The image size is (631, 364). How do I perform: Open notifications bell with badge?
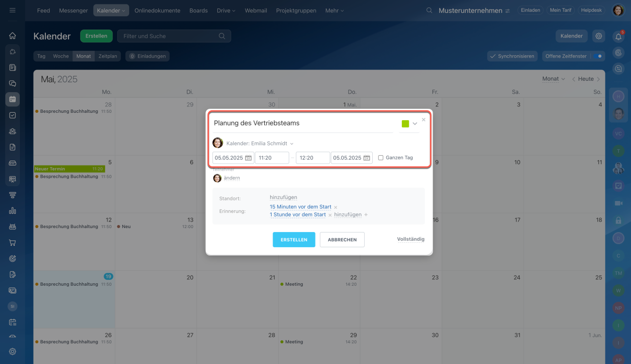[618, 36]
